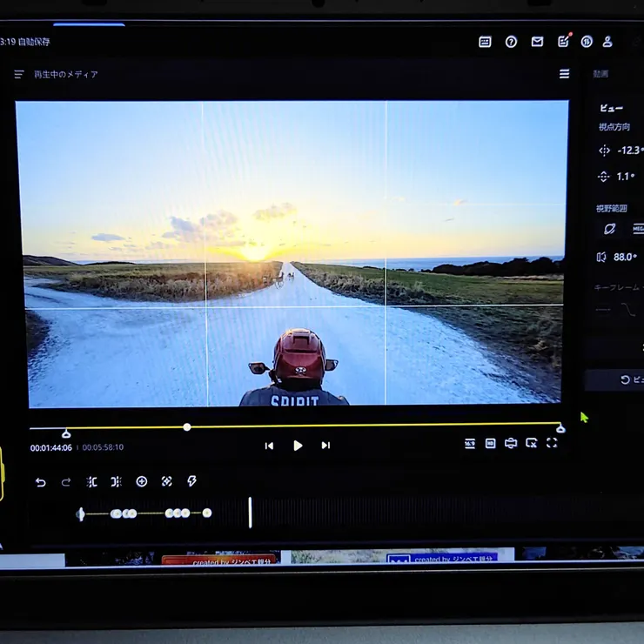Click the tilt angle value 1.1°
Image resolution: width=644 pixels, height=644 pixels.
pyautogui.click(x=625, y=177)
